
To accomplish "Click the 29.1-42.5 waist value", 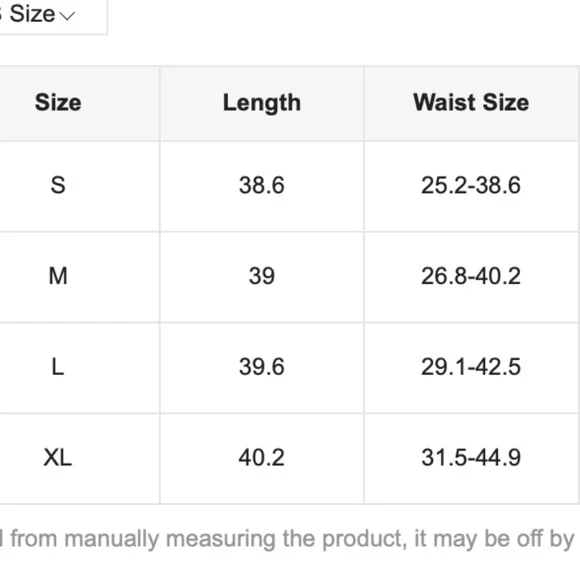I will (x=471, y=367).
